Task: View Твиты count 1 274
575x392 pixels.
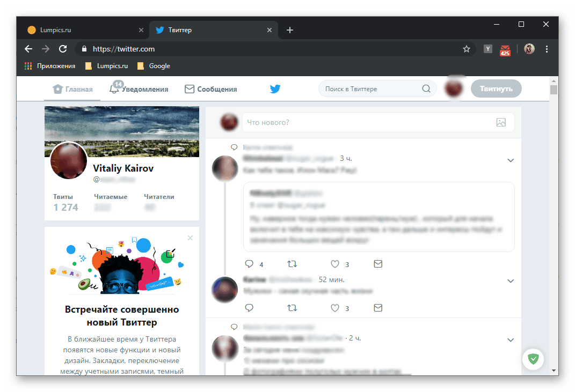Action: 65,202
